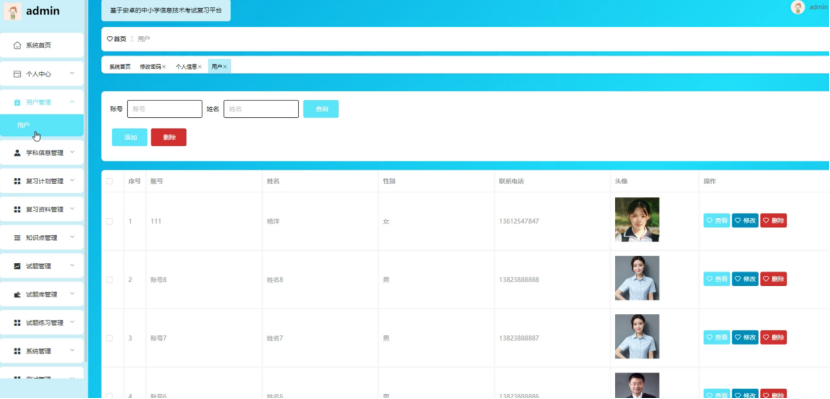
Task: Click the heart icon beside breadcrumb 首页
Action: (110, 39)
